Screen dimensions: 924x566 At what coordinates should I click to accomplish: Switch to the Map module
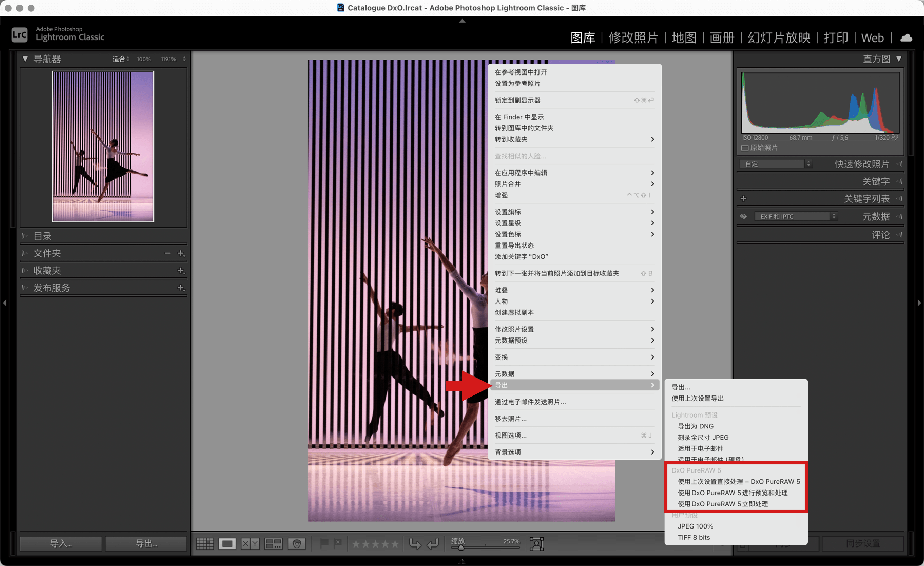pyautogui.click(x=684, y=37)
